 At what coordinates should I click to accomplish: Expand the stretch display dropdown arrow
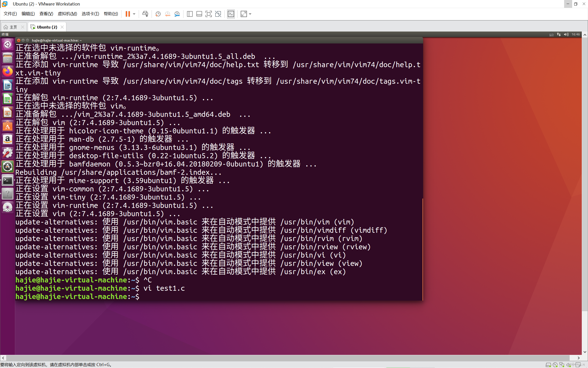click(250, 14)
